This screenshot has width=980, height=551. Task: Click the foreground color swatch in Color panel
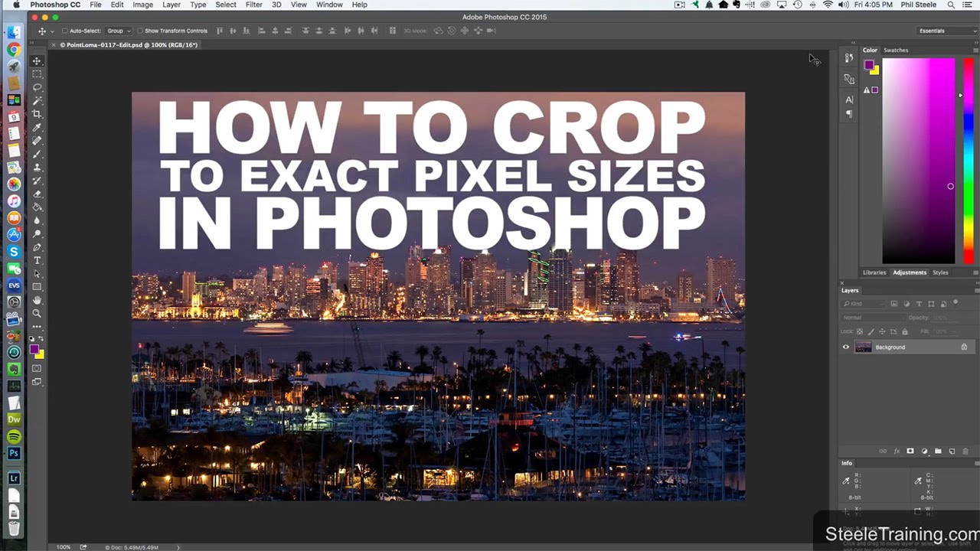click(x=869, y=65)
